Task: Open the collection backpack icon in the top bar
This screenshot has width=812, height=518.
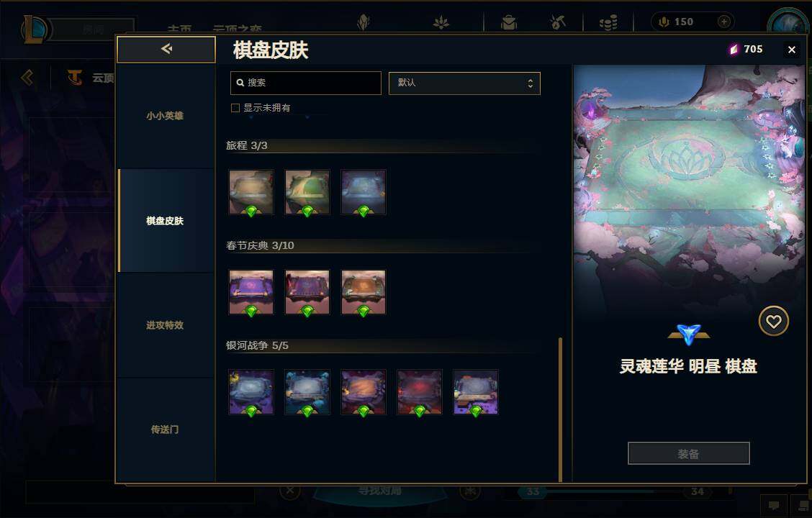Action: point(509,22)
